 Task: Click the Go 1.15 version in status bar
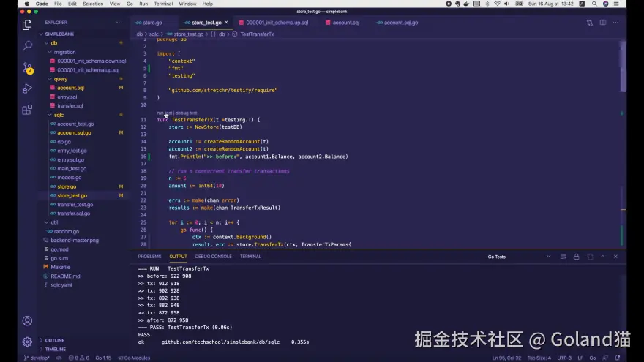(x=103, y=358)
